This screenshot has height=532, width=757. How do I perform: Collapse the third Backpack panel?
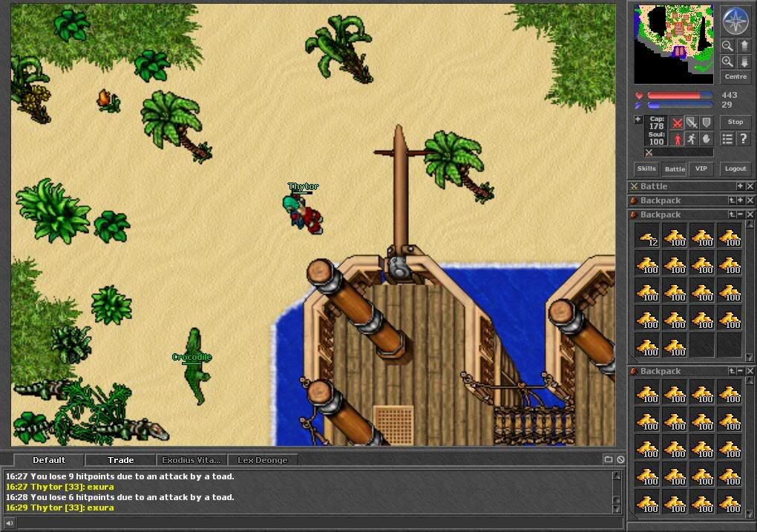[x=741, y=371]
